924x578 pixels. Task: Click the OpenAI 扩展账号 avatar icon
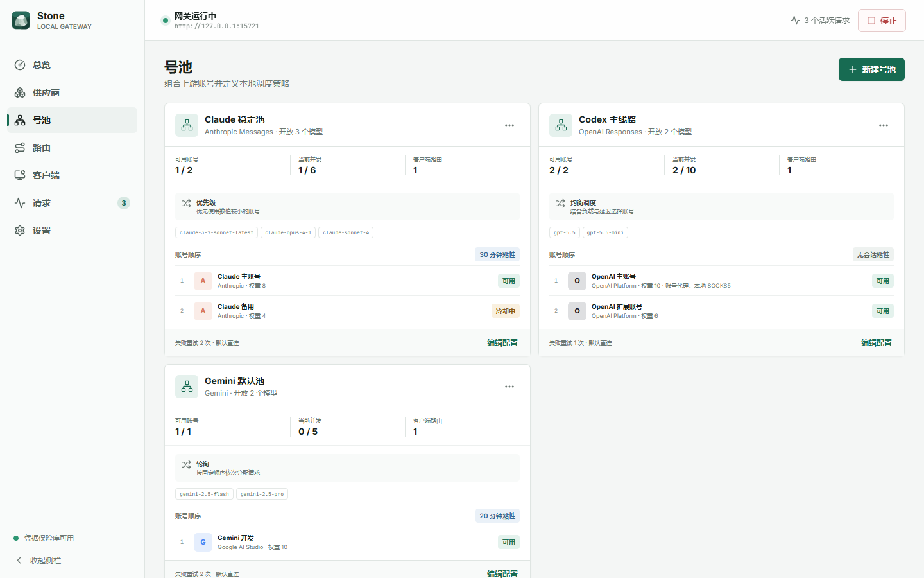(577, 311)
